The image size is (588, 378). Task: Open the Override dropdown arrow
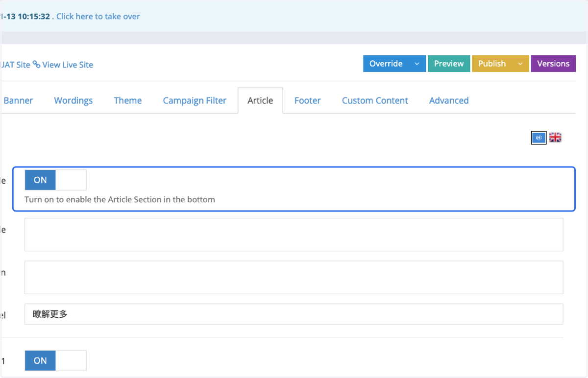point(417,64)
